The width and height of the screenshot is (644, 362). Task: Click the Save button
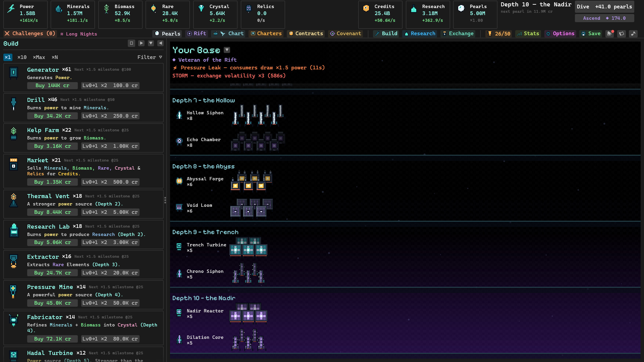point(591,34)
